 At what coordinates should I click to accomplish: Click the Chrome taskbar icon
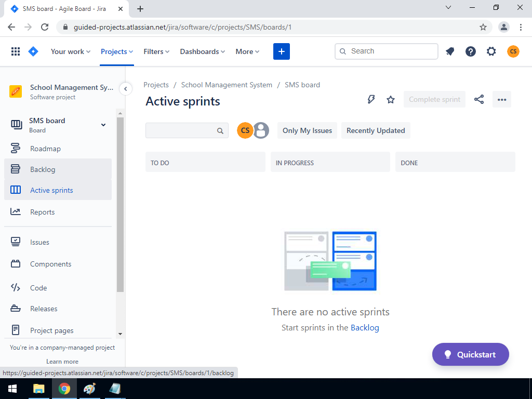(x=64, y=389)
